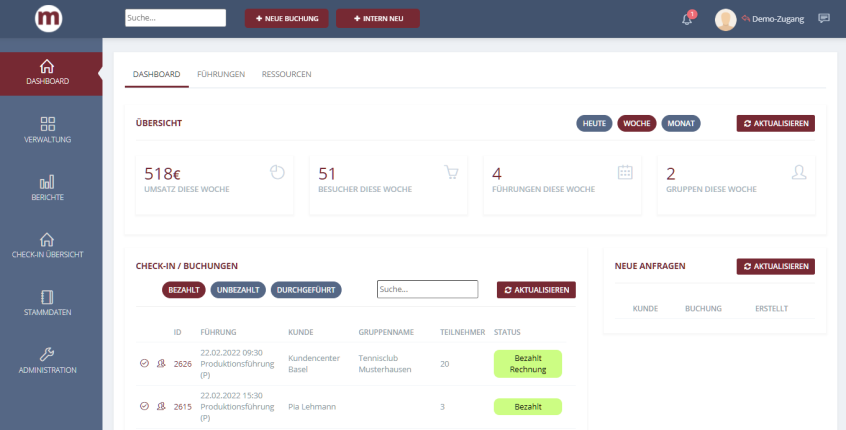Select the Heute overview period
The image size is (846, 430).
point(594,124)
